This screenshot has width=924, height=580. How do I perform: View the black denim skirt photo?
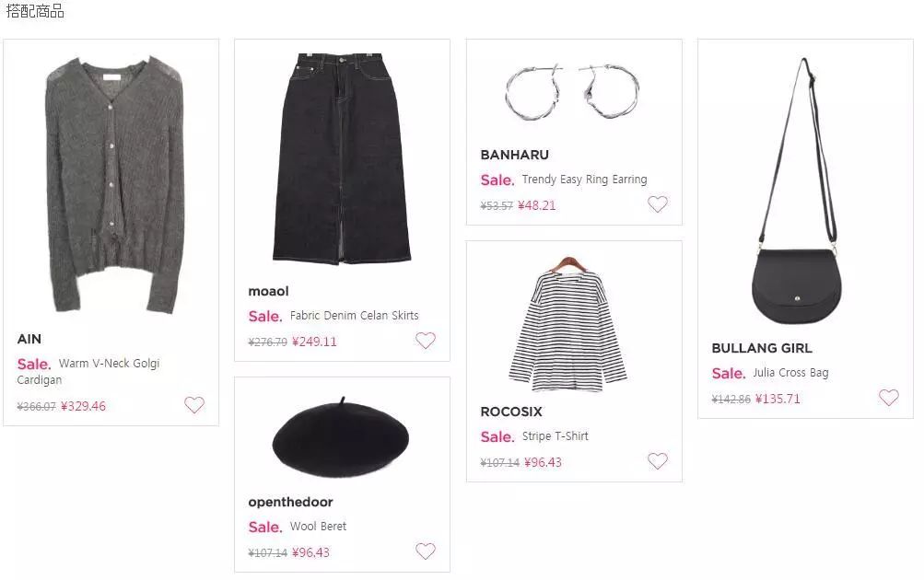click(342, 158)
